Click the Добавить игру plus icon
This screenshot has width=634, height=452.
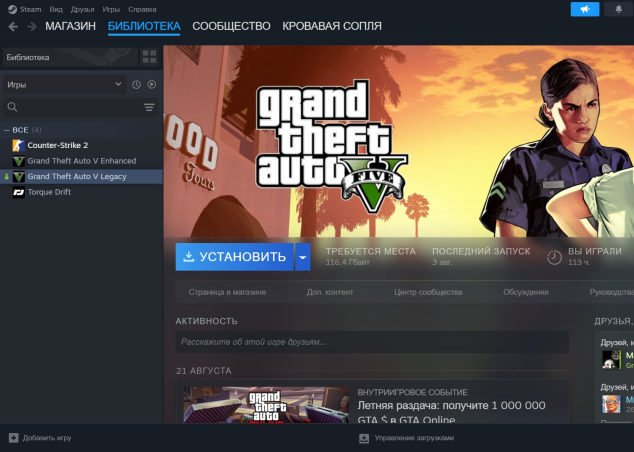pyautogui.click(x=14, y=438)
